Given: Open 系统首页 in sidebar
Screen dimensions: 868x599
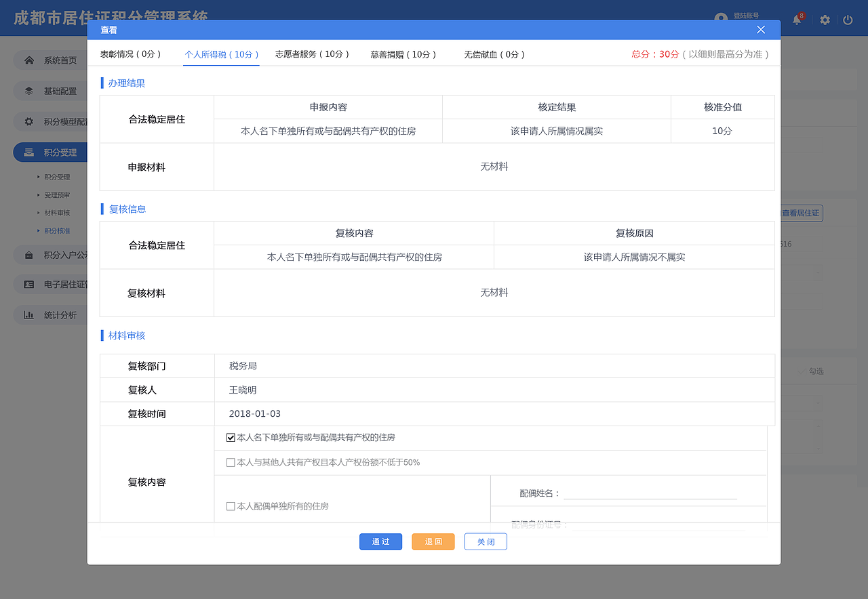Looking at the screenshot, I should pos(51,60).
